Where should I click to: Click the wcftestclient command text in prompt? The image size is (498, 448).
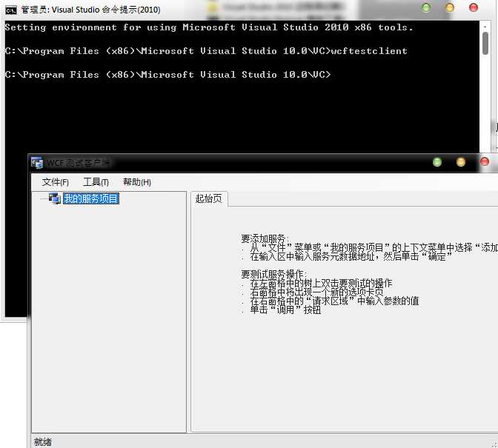point(369,51)
